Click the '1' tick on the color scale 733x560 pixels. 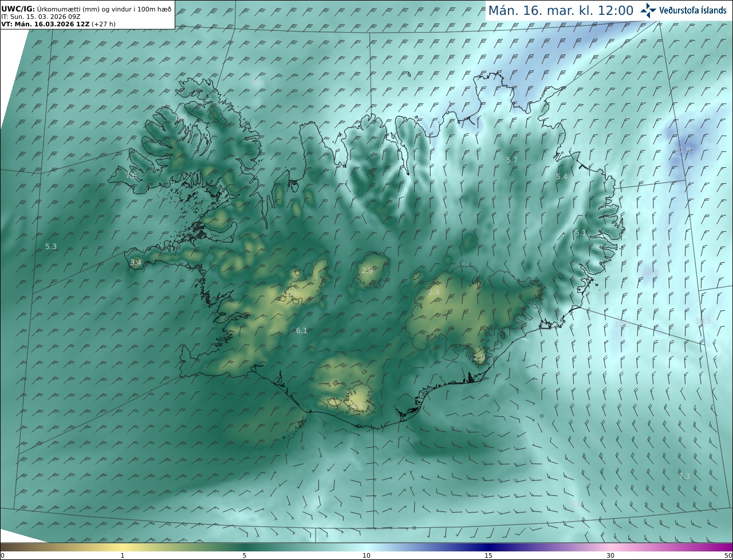coord(123,555)
